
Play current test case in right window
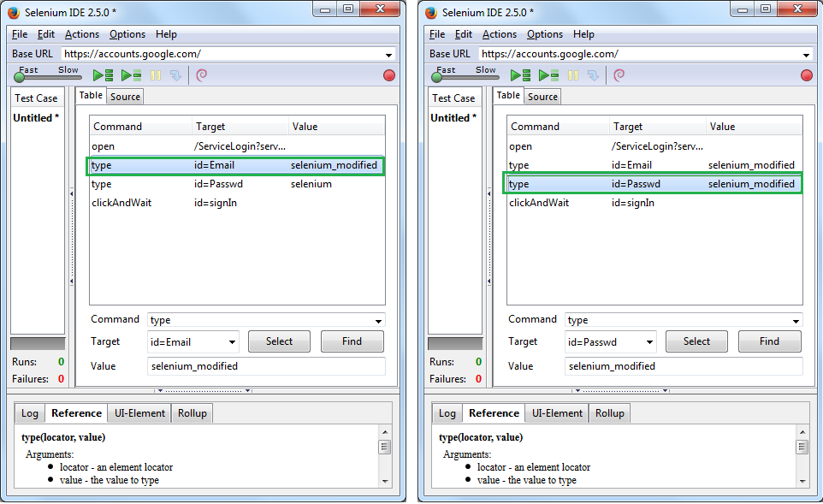548,75
